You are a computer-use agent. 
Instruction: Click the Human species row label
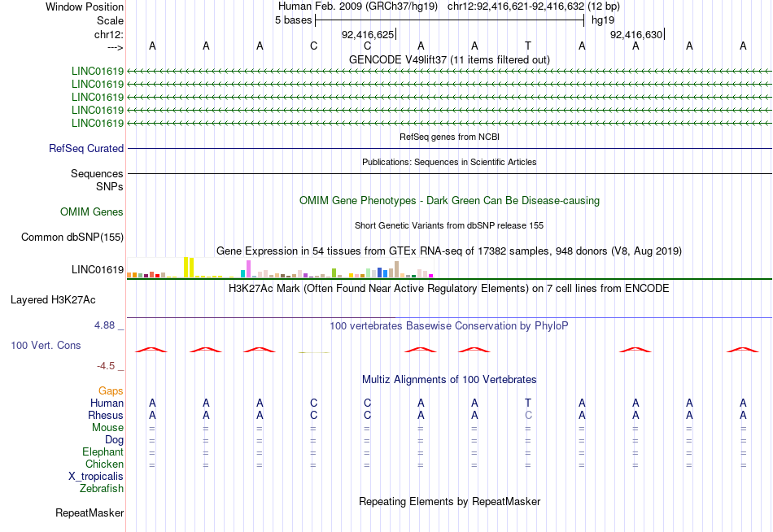click(x=107, y=403)
